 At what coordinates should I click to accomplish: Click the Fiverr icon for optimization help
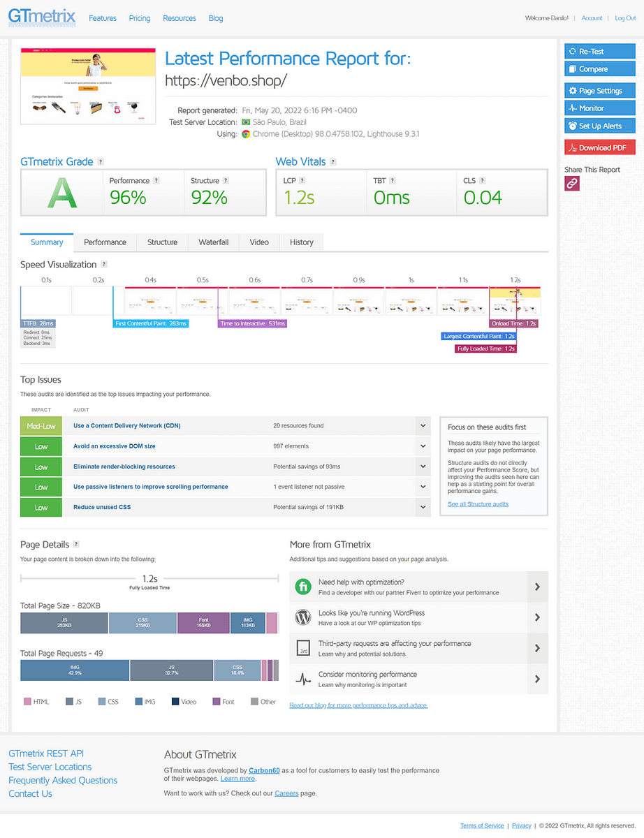coord(303,587)
